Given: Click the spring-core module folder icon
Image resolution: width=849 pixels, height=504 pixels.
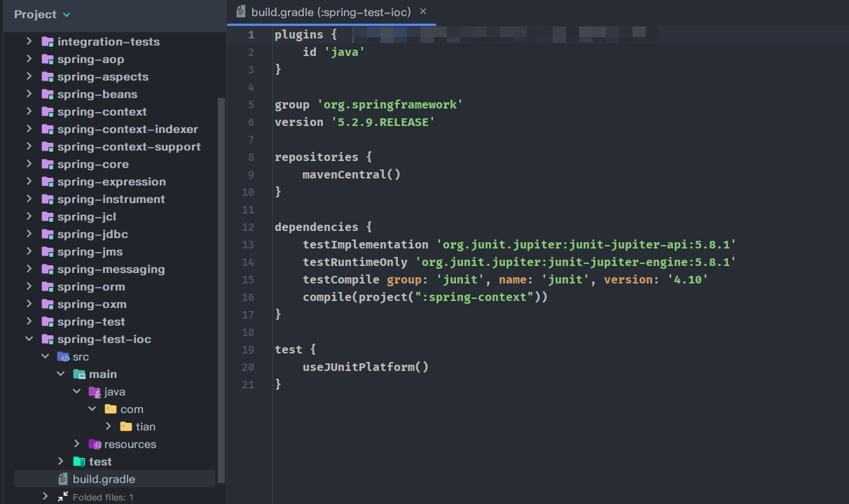Looking at the screenshot, I should [x=48, y=164].
